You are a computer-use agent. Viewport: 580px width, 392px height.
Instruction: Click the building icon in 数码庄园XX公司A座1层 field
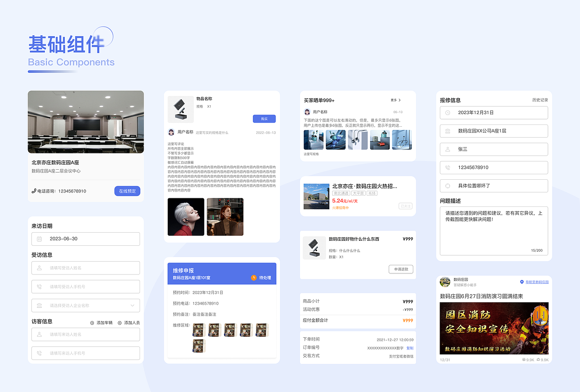448,131
